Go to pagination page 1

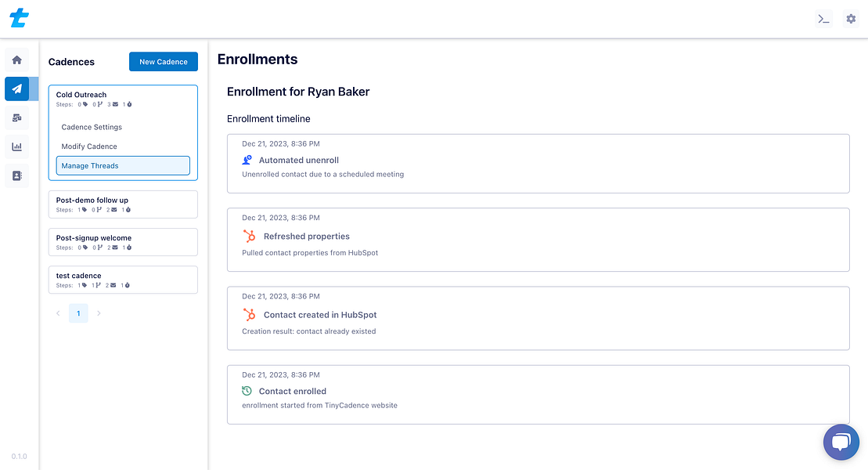[x=78, y=313]
